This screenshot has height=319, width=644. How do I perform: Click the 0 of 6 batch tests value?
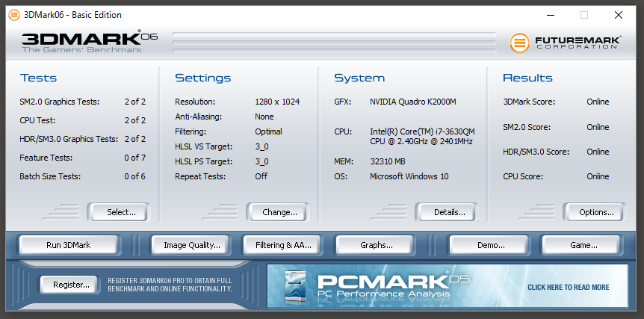tap(135, 176)
